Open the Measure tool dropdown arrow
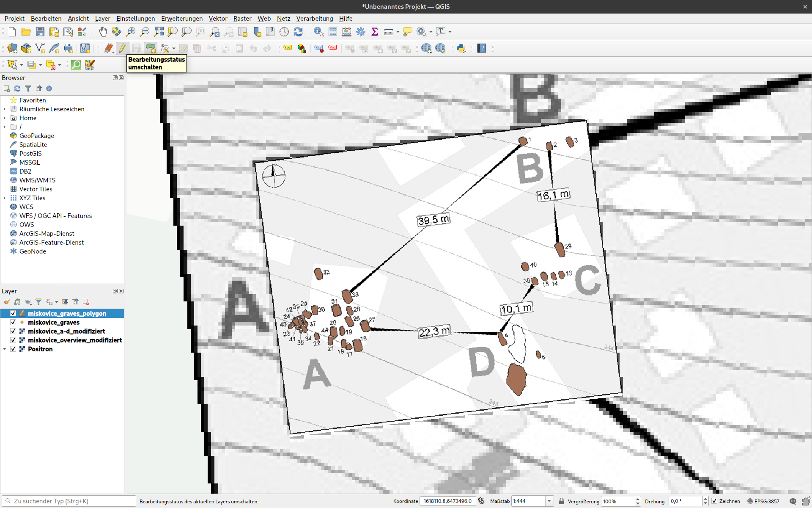 [398, 32]
